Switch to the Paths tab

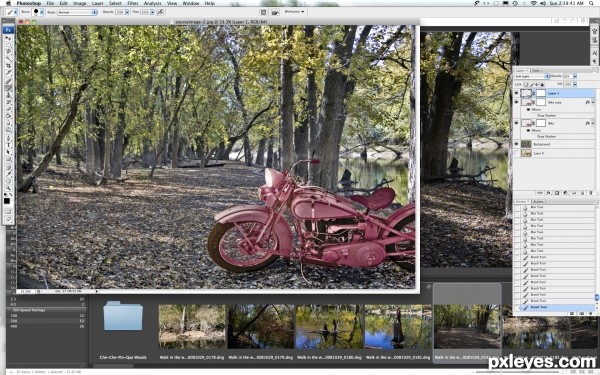(x=536, y=70)
